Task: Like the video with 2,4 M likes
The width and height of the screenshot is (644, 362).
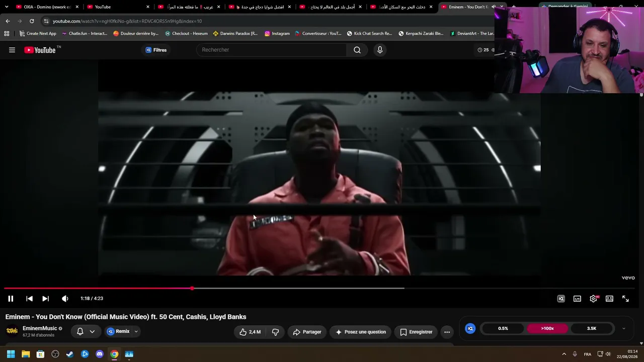Action: pyautogui.click(x=250, y=332)
